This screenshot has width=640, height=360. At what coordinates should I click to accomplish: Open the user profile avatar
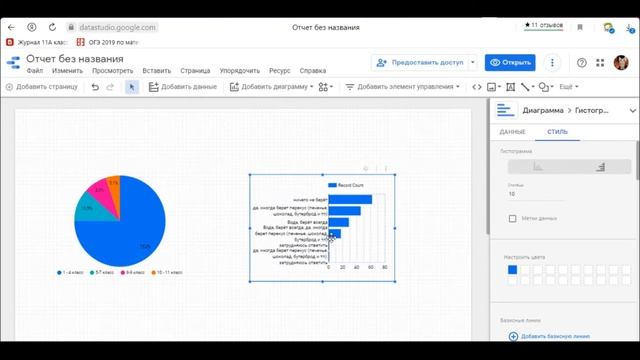pyautogui.click(x=621, y=62)
